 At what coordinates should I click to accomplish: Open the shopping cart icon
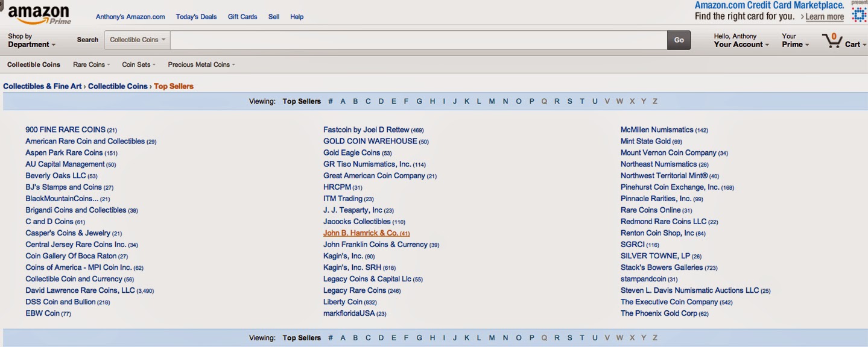[832, 40]
